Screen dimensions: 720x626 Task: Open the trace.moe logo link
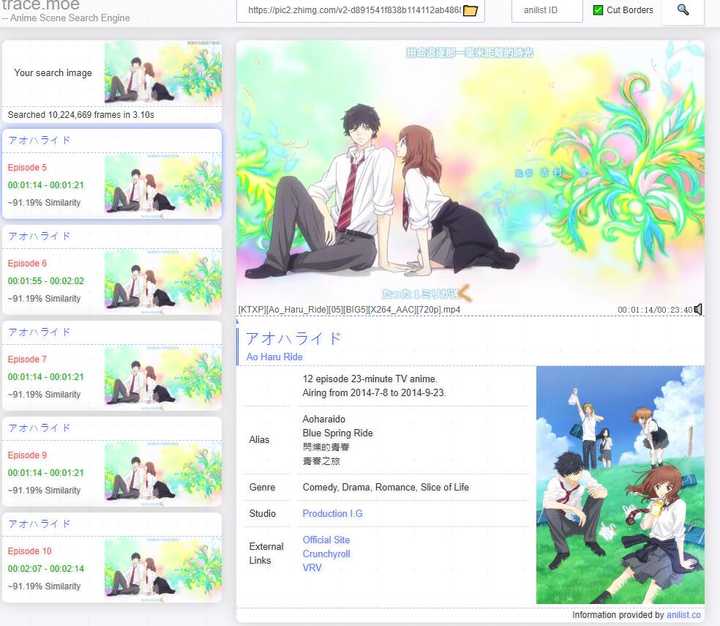coord(41,6)
